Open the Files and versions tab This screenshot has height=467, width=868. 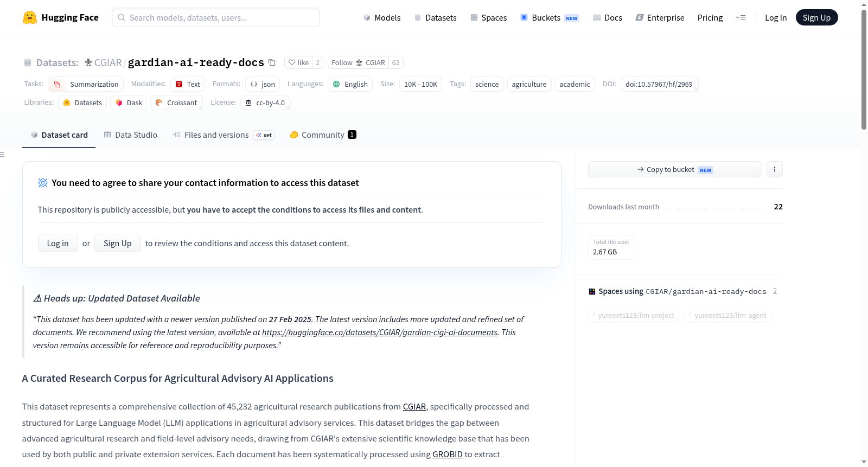pos(224,135)
